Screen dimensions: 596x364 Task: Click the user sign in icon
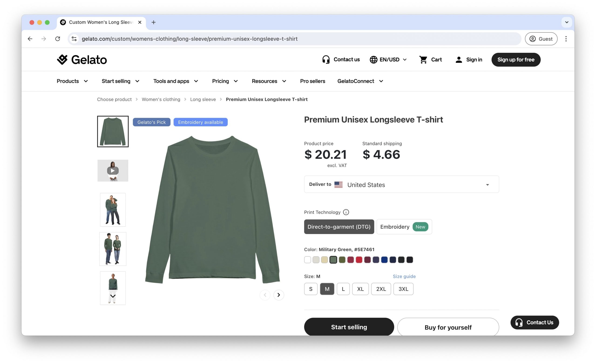459,60
